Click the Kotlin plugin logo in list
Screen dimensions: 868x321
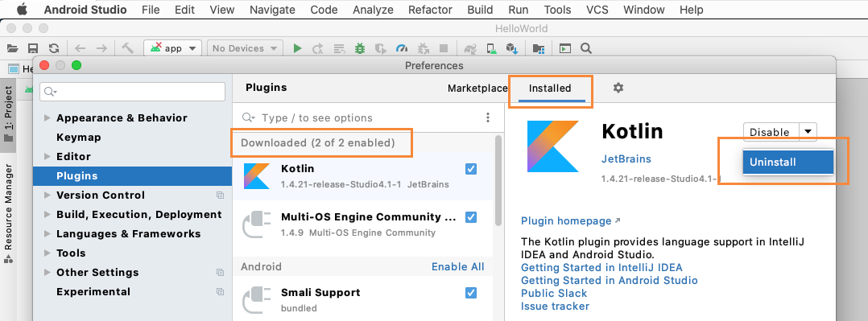pos(257,176)
